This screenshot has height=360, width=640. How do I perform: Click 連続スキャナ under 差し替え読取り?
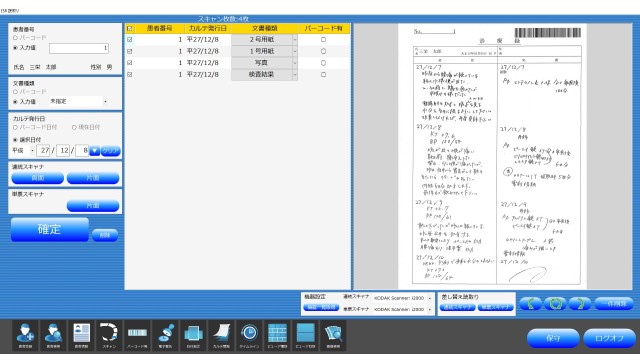[458, 307]
